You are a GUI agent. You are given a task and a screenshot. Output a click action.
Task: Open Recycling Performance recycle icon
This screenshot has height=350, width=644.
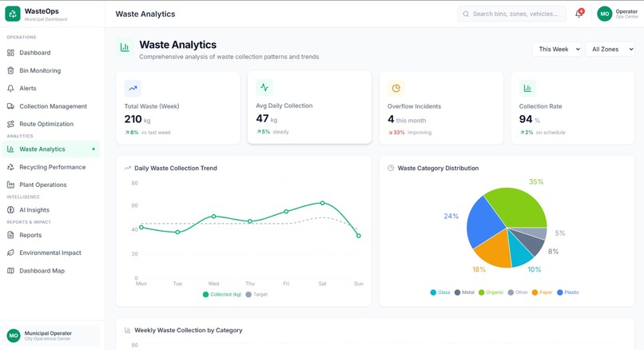[10, 167]
